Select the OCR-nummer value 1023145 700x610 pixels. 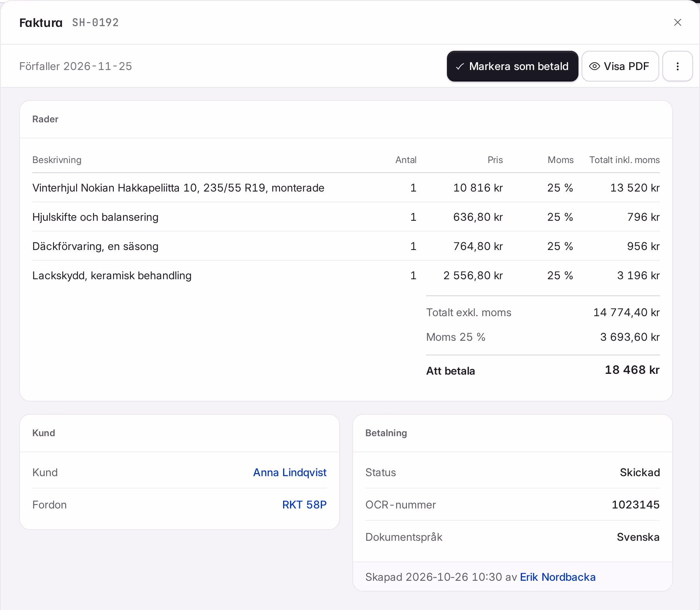click(x=635, y=505)
